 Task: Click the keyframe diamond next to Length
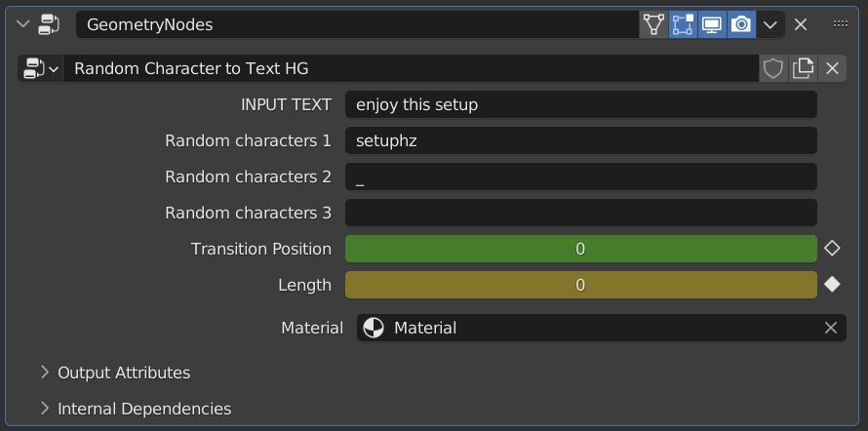(x=832, y=285)
